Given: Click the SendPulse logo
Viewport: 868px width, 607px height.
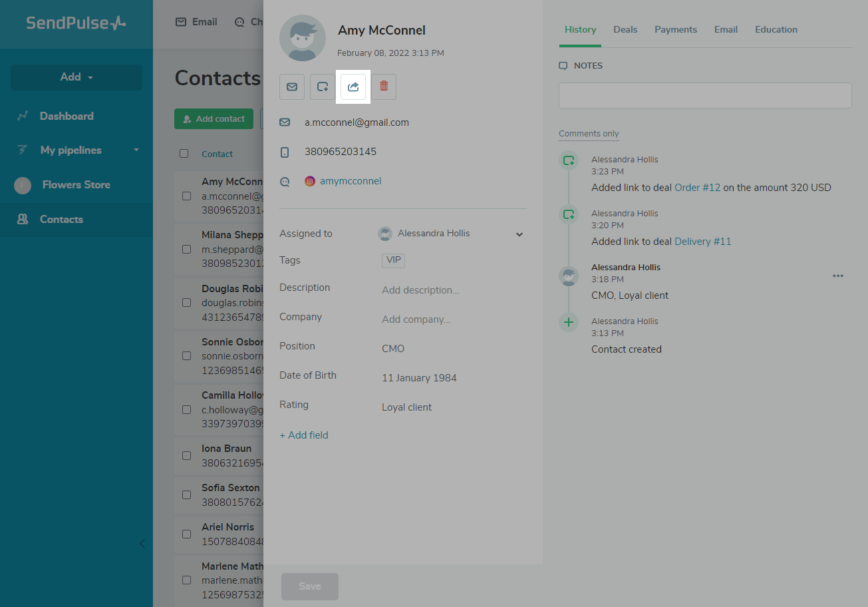Looking at the screenshot, I should point(76,23).
